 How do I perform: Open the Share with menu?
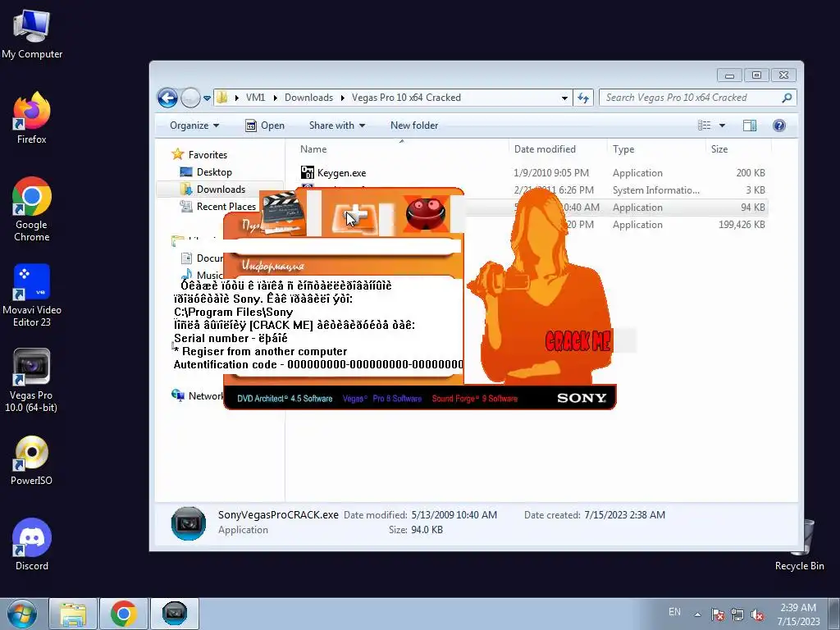(337, 126)
